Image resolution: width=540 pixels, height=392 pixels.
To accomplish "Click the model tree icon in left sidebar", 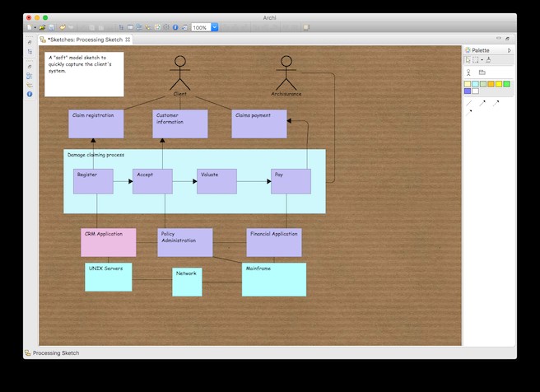I will [30, 51].
